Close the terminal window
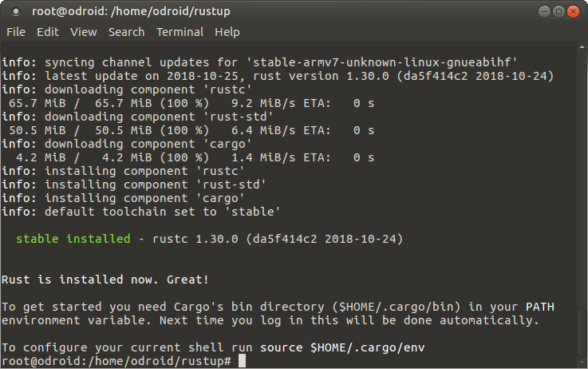Viewport: 588px width, 369px height. pos(573,12)
